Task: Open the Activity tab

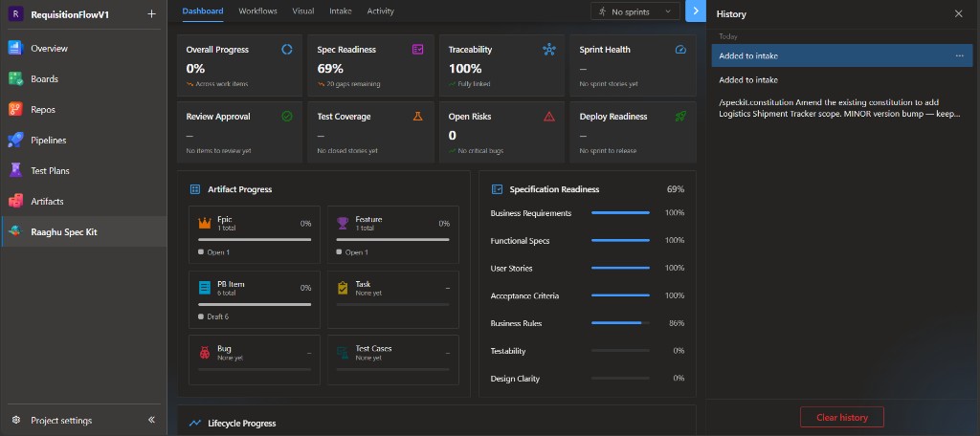Action: pyautogui.click(x=381, y=11)
